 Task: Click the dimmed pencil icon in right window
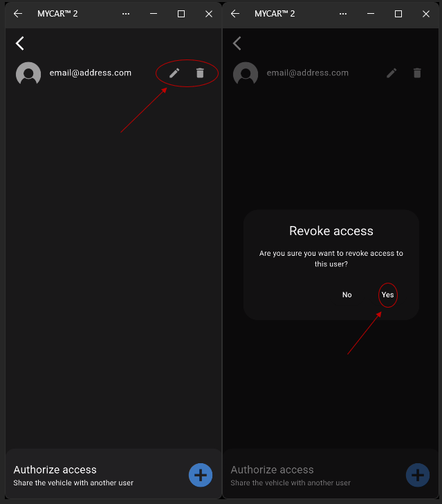[392, 73]
